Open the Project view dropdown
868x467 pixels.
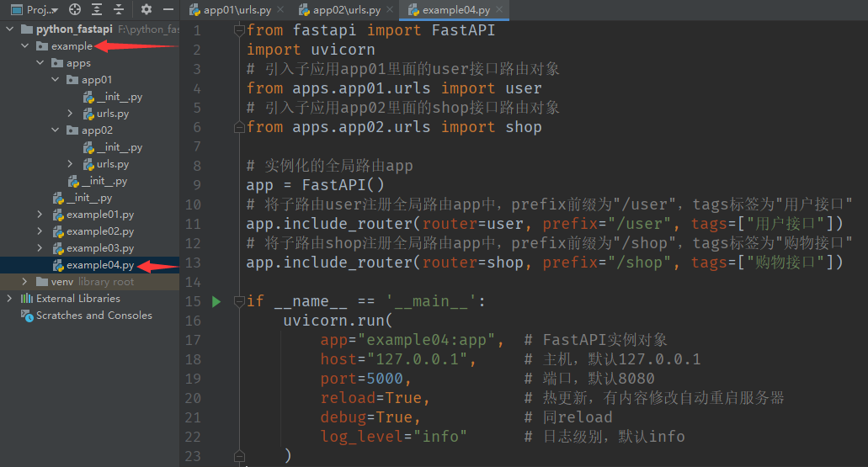[34, 10]
